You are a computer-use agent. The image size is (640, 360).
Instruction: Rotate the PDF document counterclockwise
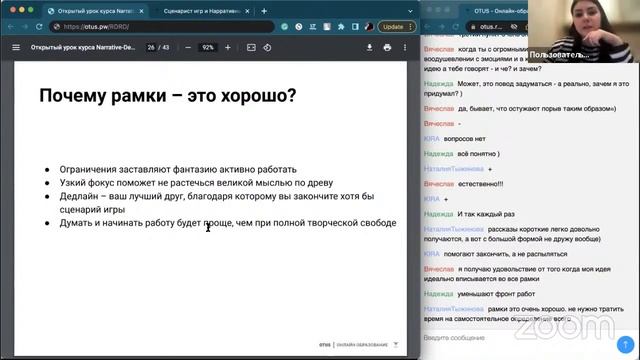267,47
